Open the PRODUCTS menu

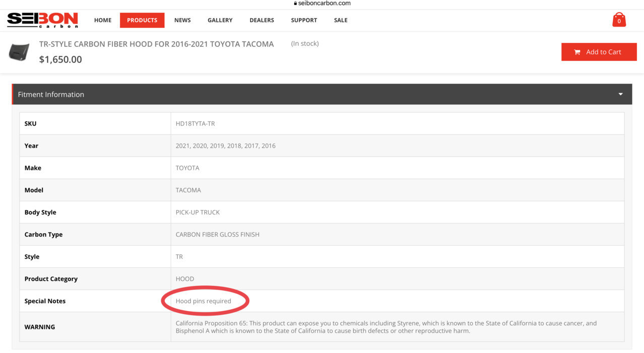point(142,20)
